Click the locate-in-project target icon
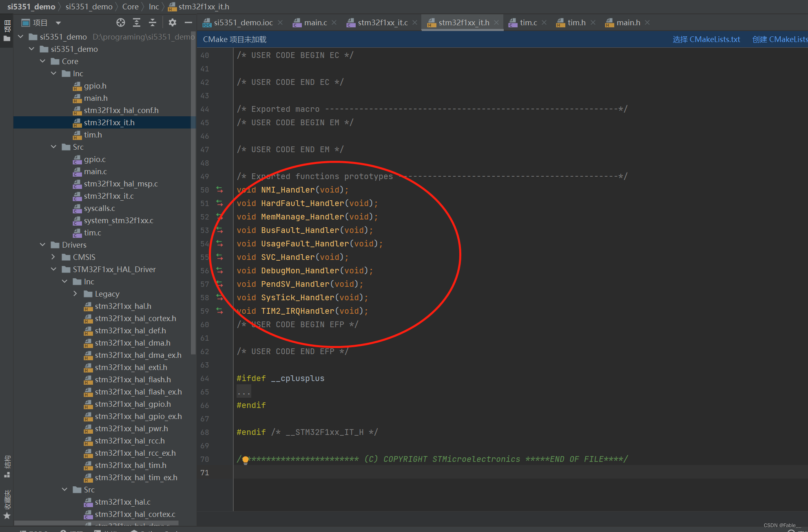The height and width of the screenshot is (532, 808). coord(121,23)
